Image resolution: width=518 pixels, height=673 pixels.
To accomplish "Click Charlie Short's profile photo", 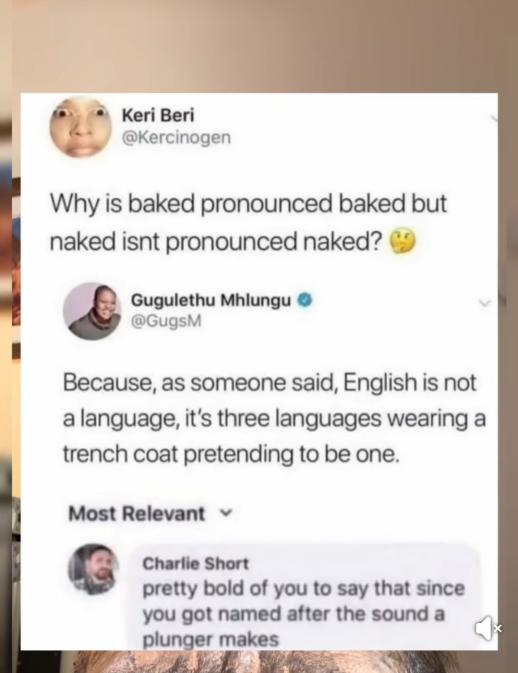I will coord(93,569).
